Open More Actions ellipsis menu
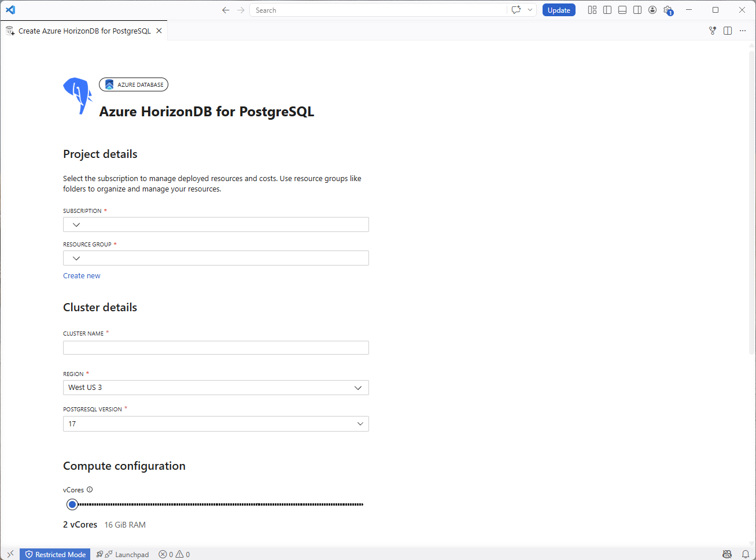756x560 pixels. pyautogui.click(x=743, y=31)
